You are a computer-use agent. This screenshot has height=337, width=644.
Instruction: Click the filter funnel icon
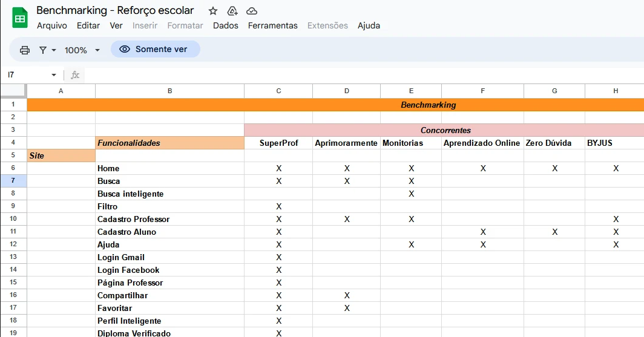(43, 50)
